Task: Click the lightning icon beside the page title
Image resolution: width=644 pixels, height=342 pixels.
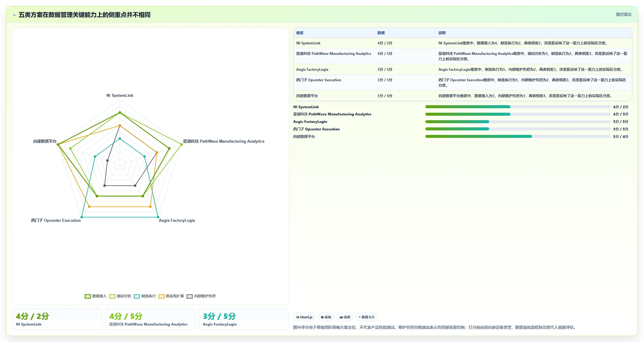Action: click(x=14, y=15)
